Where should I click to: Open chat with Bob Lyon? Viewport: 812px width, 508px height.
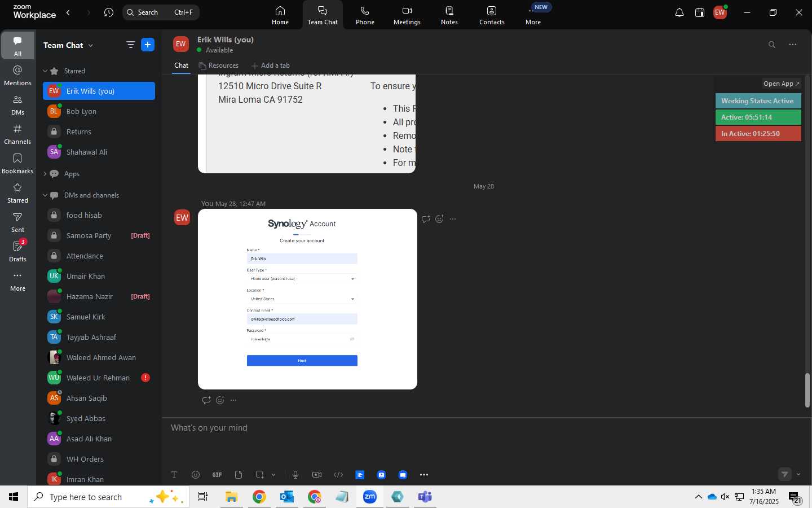point(99,111)
